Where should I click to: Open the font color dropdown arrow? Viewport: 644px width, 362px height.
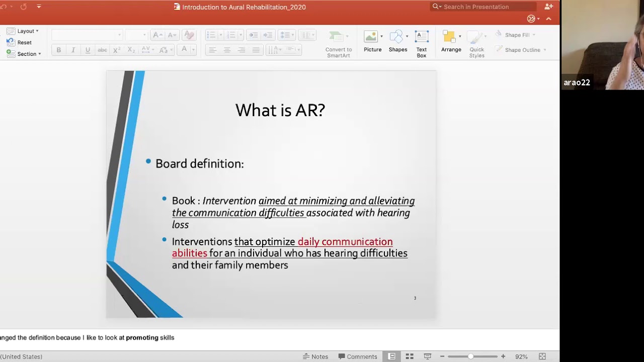pyautogui.click(x=193, y=49)
